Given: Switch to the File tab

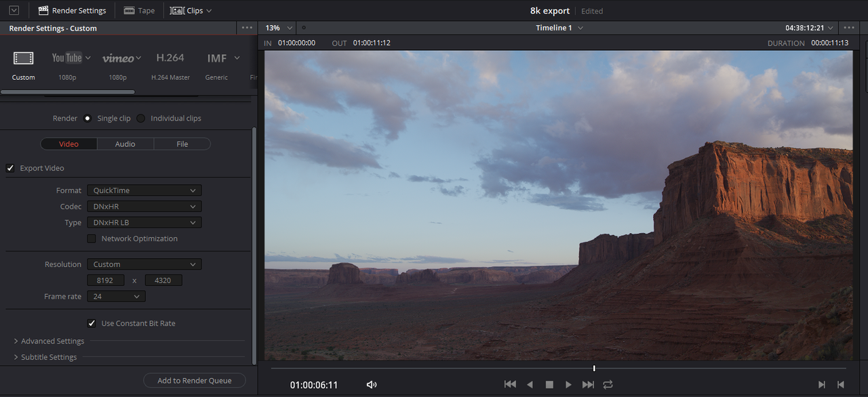Looking at the screenshot, I should point(182,144).
